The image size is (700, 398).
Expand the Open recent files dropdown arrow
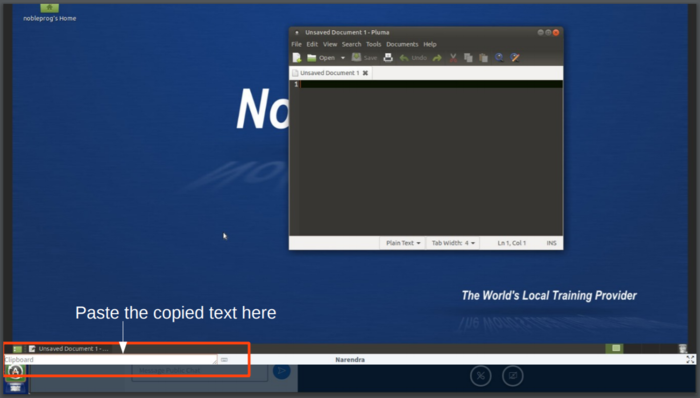click(x=343, y=58)
